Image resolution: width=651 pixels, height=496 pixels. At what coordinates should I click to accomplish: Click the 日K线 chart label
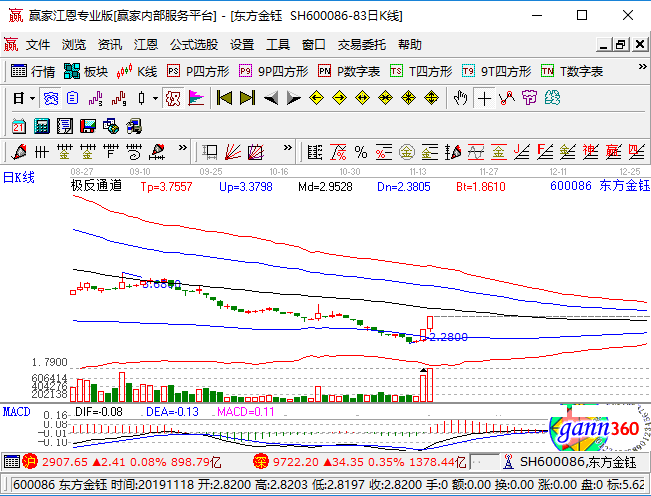pyautogui.click(x=19, y=178)
